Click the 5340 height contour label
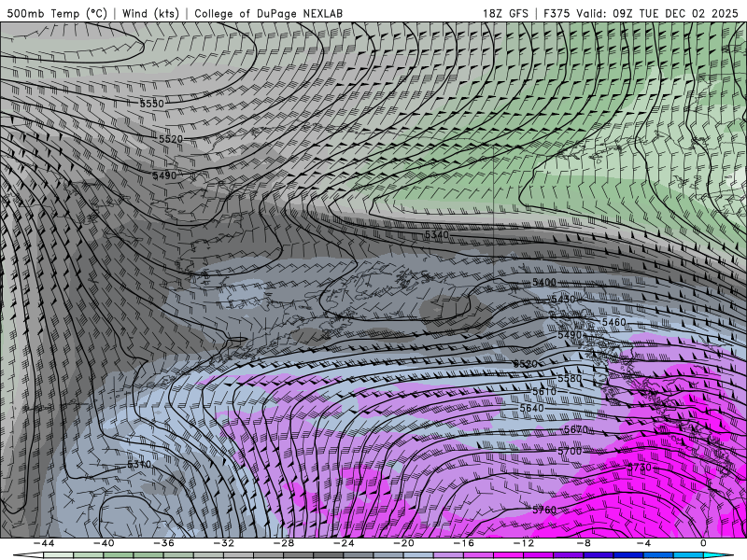 437,234
